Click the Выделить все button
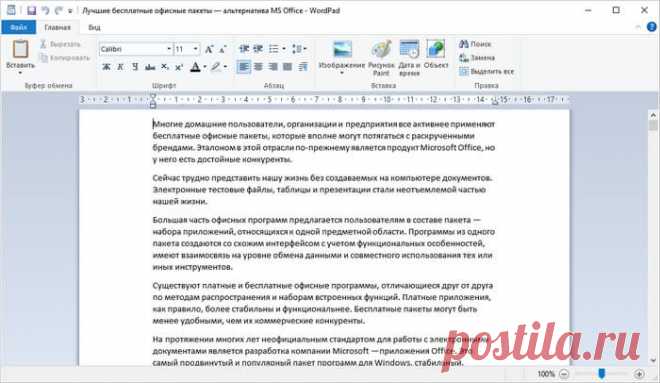Screen dimensions: 660x383 [x=486, y=71]
